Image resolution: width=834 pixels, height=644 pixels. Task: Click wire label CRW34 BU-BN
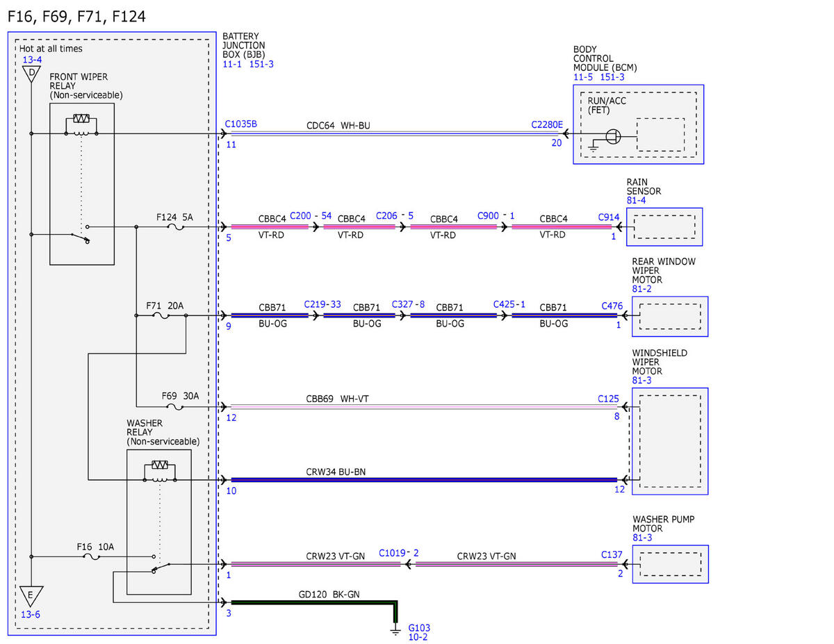click(x=336, y=472)
